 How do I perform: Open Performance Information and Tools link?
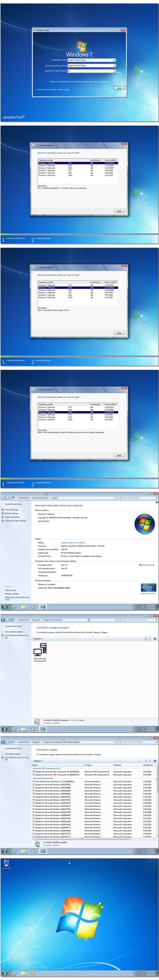[x=17, y=598]
